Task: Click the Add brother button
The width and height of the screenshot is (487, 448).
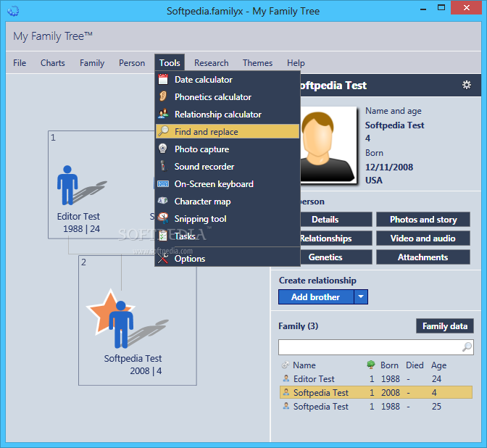Action: pyautogui.click(x=316, y=296)
